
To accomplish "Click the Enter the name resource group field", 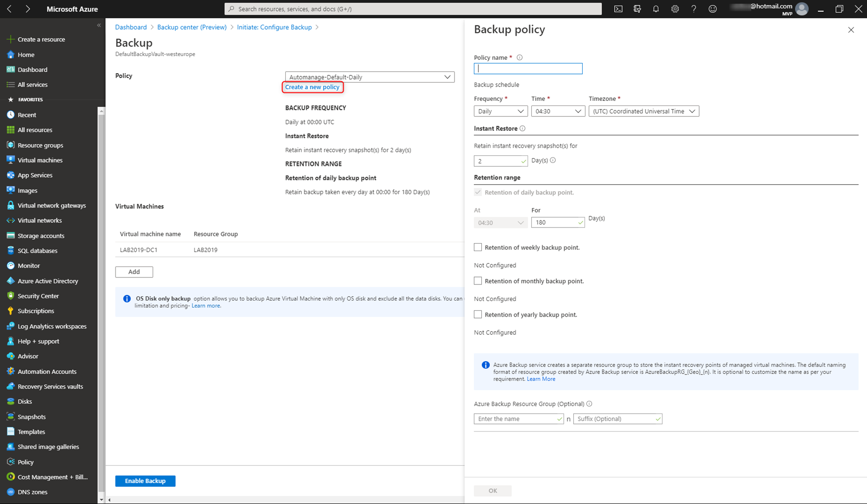I will tap(519, 419).
